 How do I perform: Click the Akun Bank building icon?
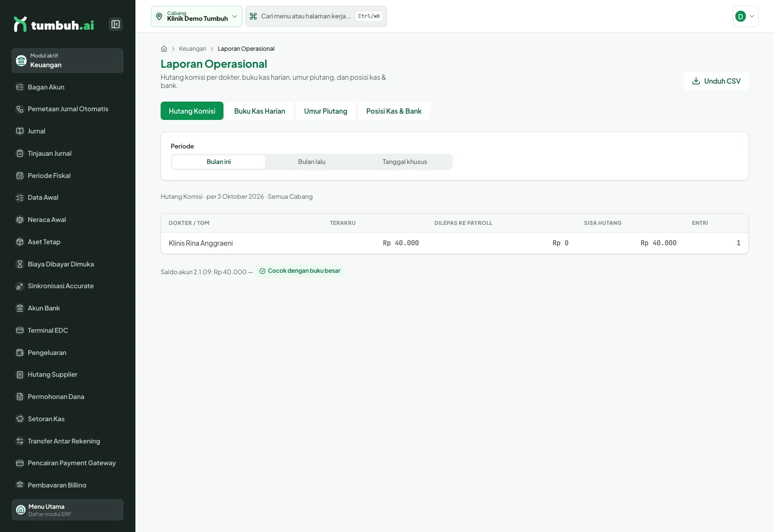click(20, 308)
